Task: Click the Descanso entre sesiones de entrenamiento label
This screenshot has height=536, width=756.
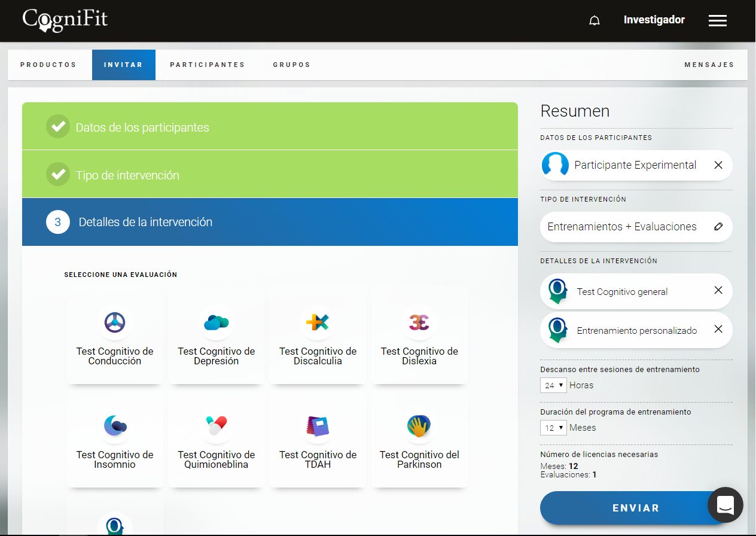Action: [x=620, y=369]
